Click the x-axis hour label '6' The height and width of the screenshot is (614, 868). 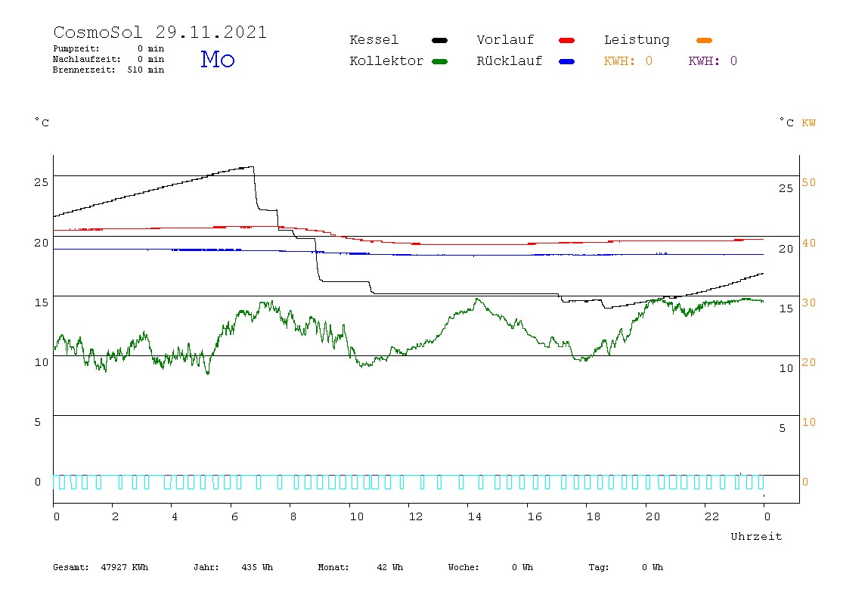234,516
